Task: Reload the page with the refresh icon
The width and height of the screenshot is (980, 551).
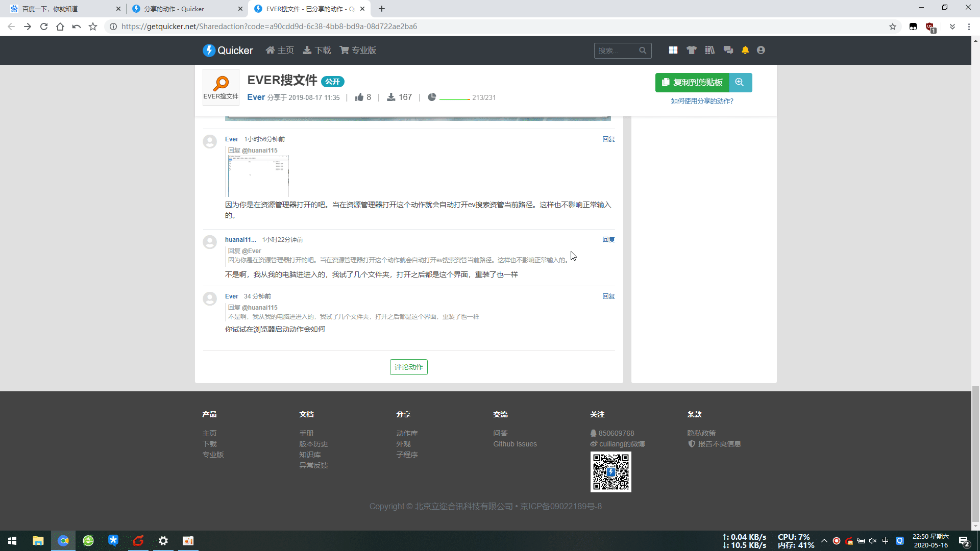Action: (44, 27)
